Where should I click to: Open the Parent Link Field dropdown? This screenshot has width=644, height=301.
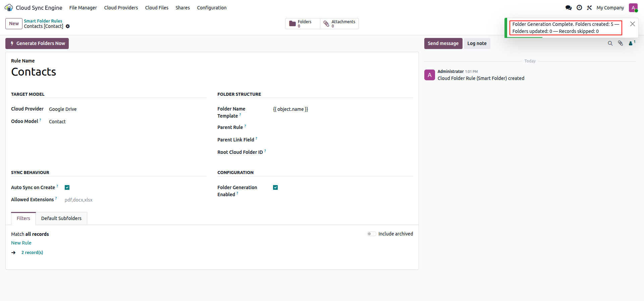point(343,140)
